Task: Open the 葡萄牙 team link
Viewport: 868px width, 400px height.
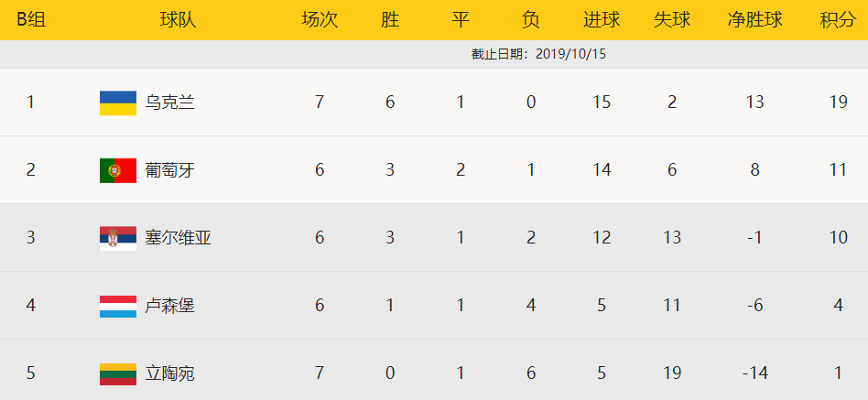Action: click(170, 170)
